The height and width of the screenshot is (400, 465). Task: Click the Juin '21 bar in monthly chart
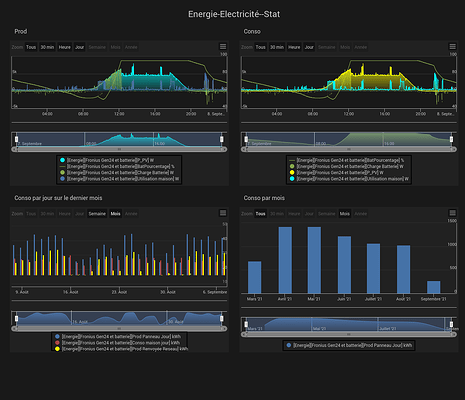pos(344,265)
